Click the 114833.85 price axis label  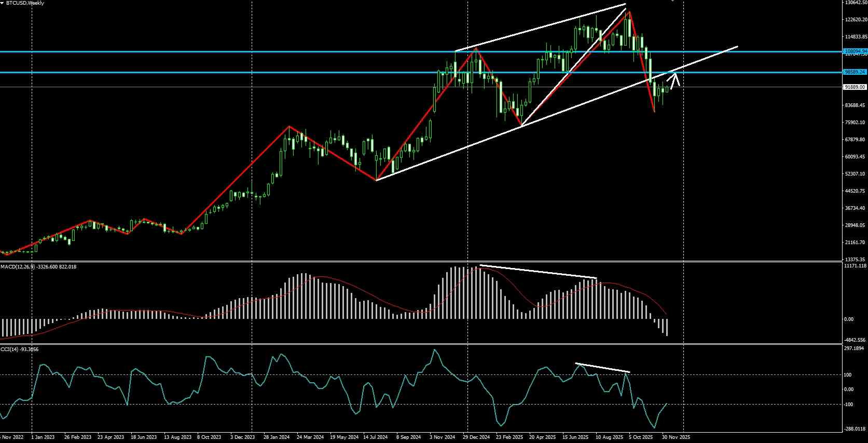point(856,37)
